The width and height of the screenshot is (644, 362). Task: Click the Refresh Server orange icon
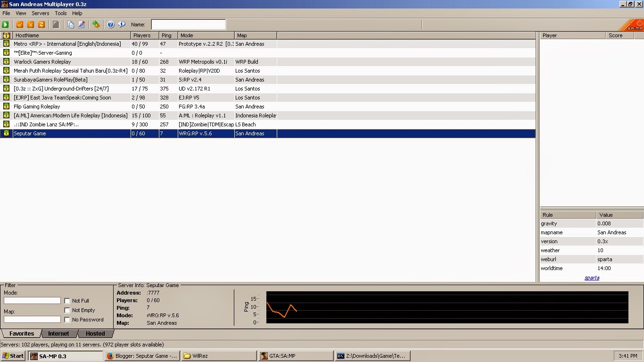[41, 25]
